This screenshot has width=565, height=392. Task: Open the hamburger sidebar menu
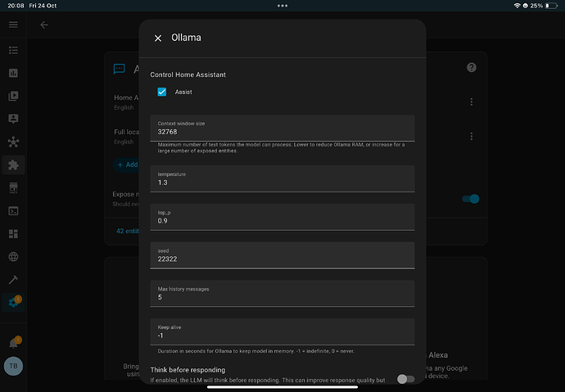coord(13,25)
